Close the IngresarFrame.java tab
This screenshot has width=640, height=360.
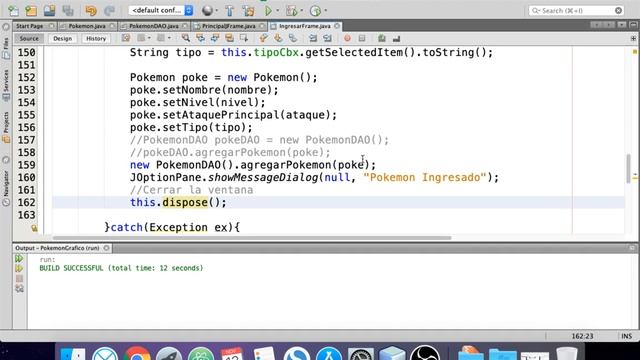[337, 26]
